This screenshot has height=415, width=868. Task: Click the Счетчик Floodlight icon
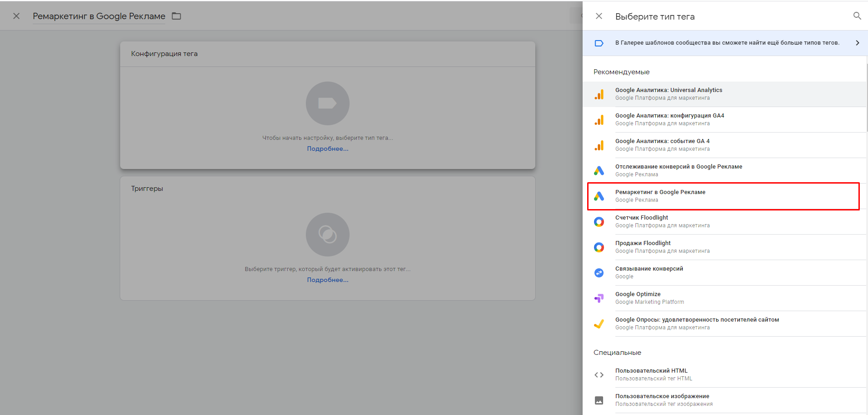pyautogui.click(x=599, y=222)
